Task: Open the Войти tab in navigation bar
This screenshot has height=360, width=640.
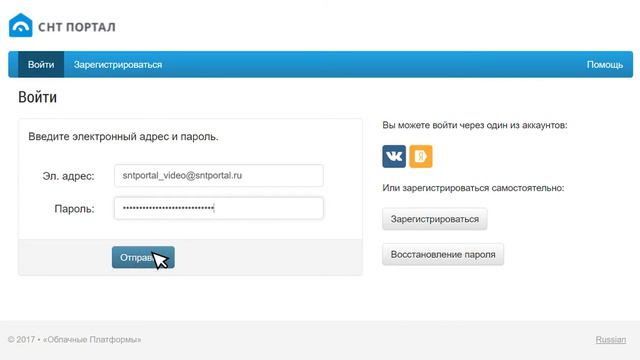Action: [41, 64]
